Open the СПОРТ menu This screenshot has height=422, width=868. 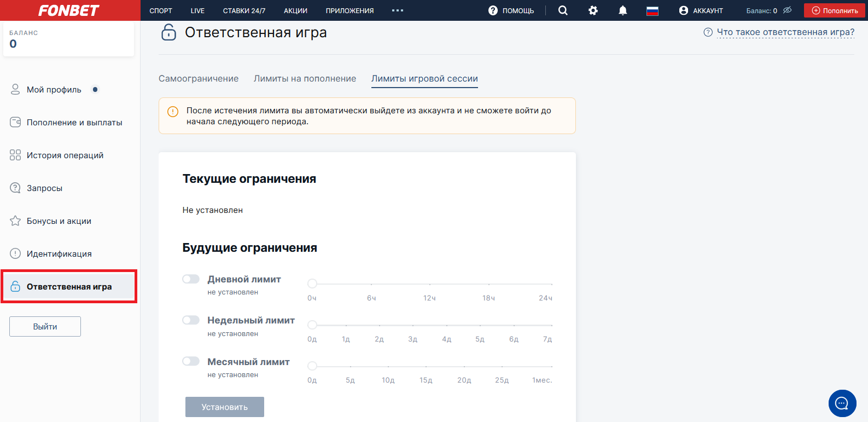tap(161, 10)
